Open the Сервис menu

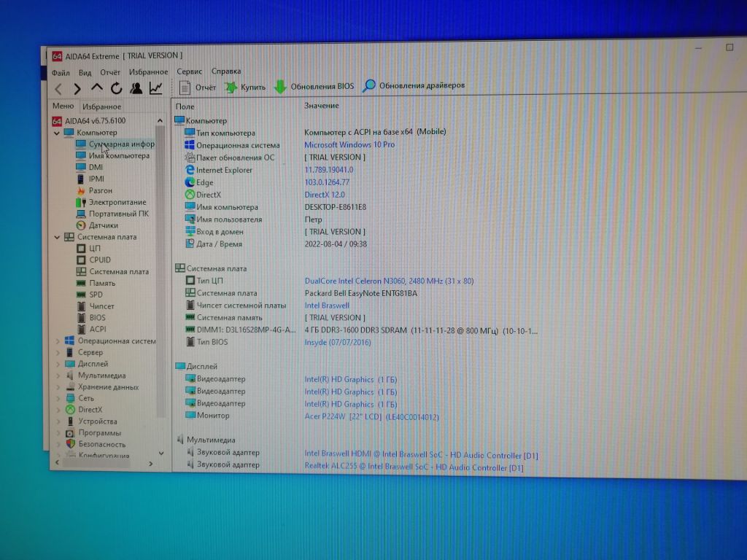coord(189,71)
